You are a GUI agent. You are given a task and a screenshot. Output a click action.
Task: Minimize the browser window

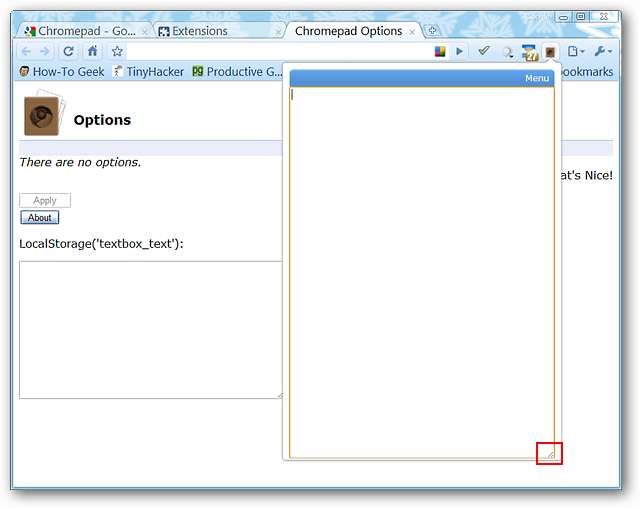pyautogui.click(x=563, y=17)
